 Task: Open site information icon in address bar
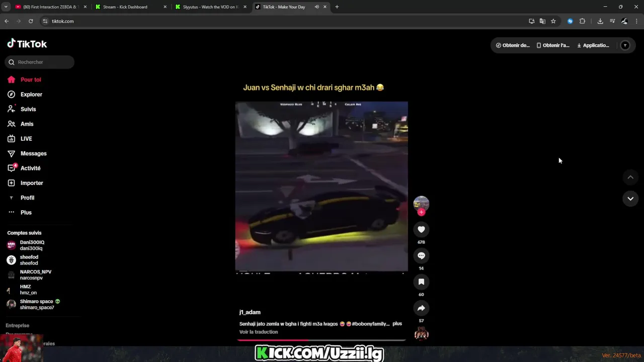click(45, 21)
